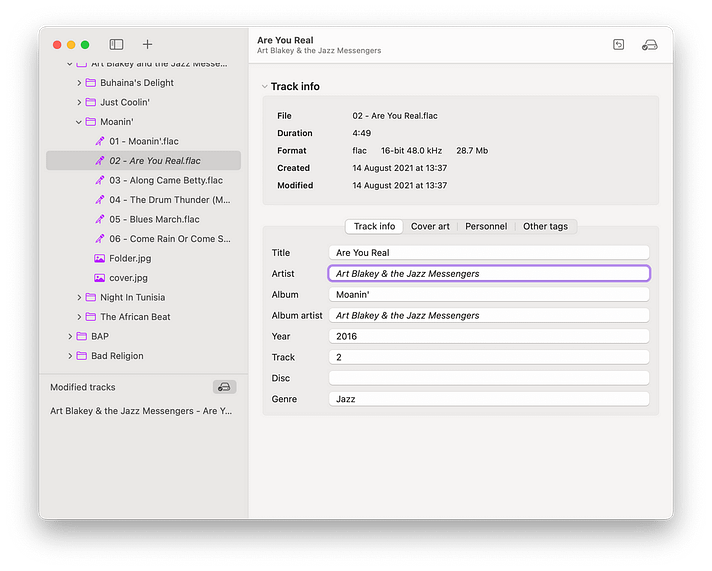Image resolution: width=712 pixels, height=571 pixels.
Task: Select the Folder.jpg file
Action: point(143,258)
